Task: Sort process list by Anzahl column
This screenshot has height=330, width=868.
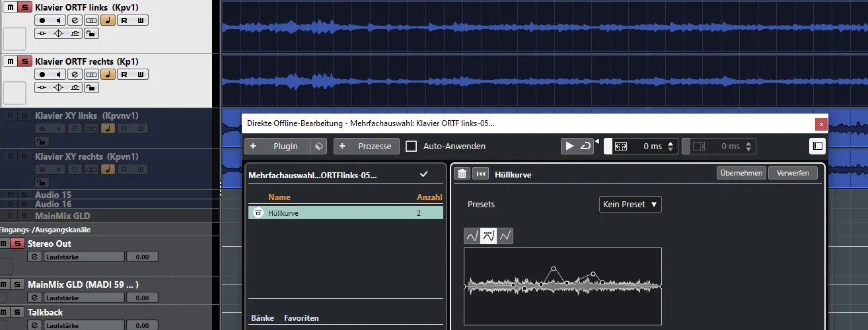Action: pyautogui.click(x=429, y=197)
